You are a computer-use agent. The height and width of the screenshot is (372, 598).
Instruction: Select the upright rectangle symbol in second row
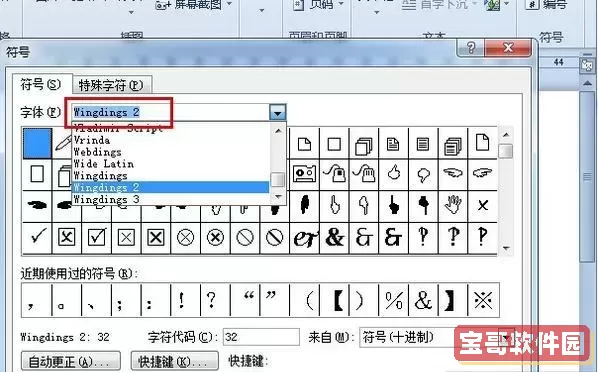point(37,174)
